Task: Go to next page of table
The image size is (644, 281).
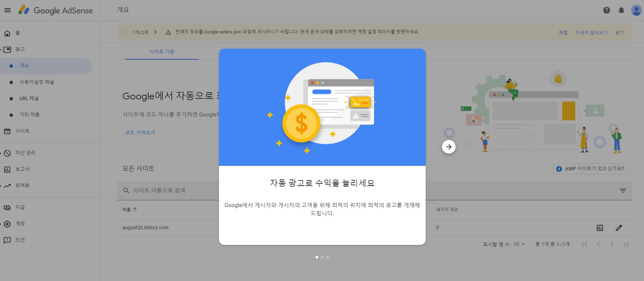Action: coord(612,245)
